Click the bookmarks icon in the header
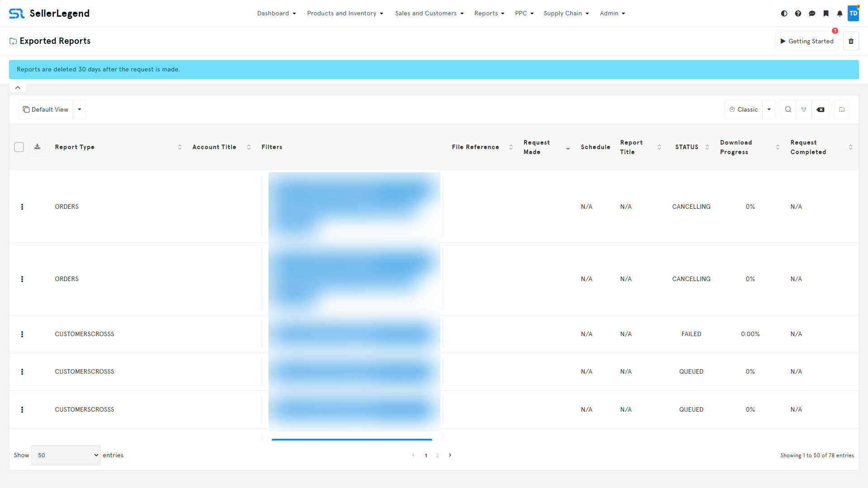Image resolution: width=868 pixels, height=488 pixels. 826,14
